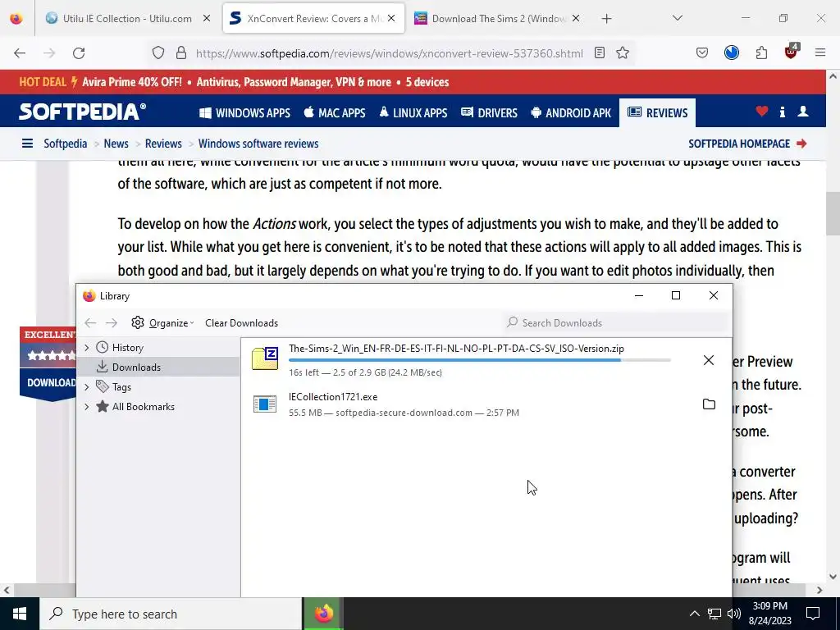Open the Windows Apps menu item
Viewport: 840px width, 630px height.
point(244,113)
